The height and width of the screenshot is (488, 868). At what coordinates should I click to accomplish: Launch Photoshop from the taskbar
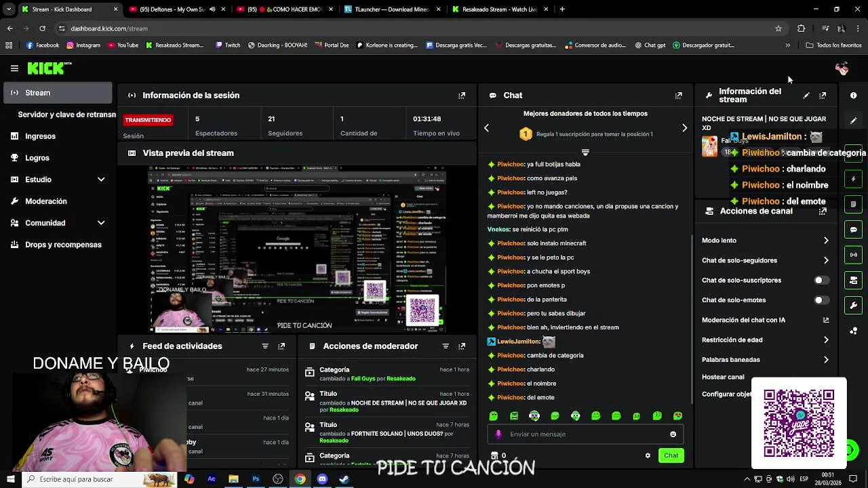pos(256,479)
